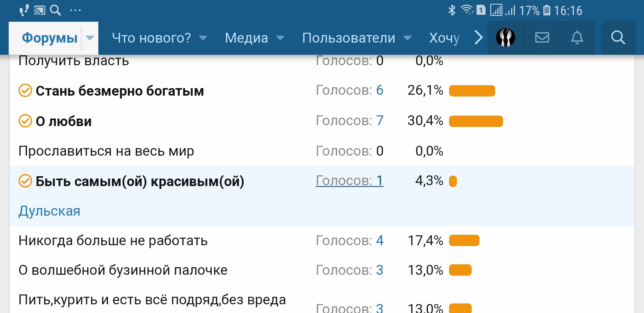This screenshot has height=313, width=644.
Task: Tap the Bluetooth icon in the status bar
Action: (x=451, y=10)
